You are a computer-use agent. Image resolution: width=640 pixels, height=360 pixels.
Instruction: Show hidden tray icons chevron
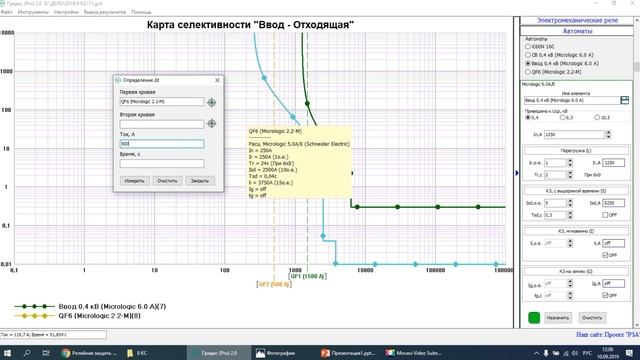536,353
